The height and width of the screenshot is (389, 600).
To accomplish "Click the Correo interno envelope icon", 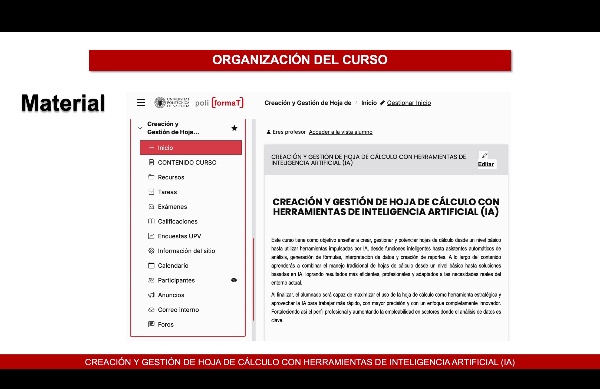I will [x=151, y=309].
